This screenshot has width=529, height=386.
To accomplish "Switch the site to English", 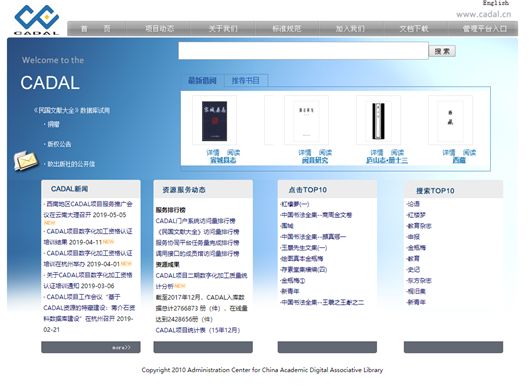I will coord(496,3).
